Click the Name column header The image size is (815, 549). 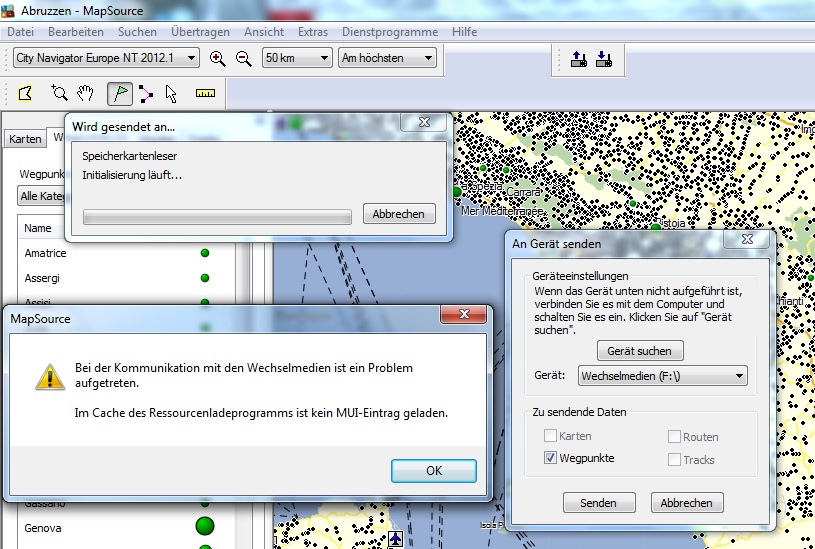click(37, 228)
